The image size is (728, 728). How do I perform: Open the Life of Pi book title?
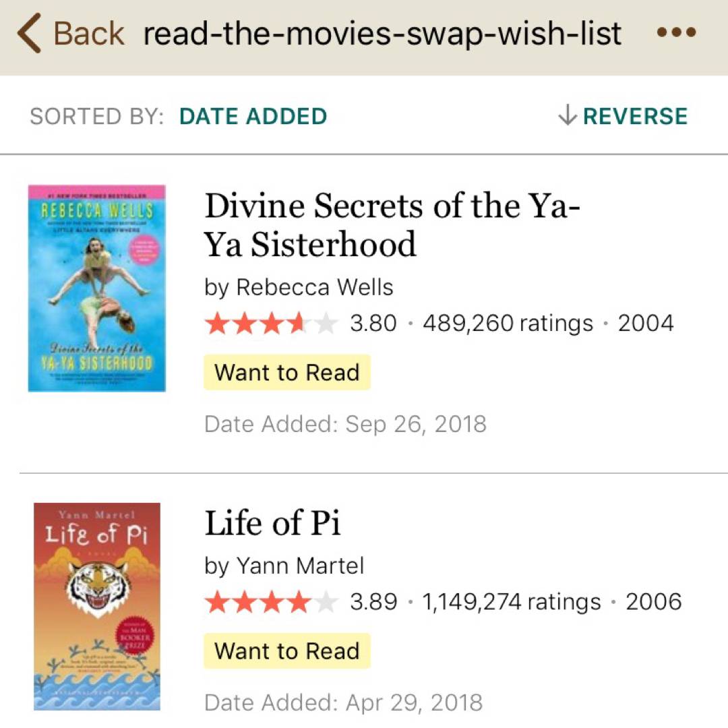pyautogui.click(x=272, y=524)
